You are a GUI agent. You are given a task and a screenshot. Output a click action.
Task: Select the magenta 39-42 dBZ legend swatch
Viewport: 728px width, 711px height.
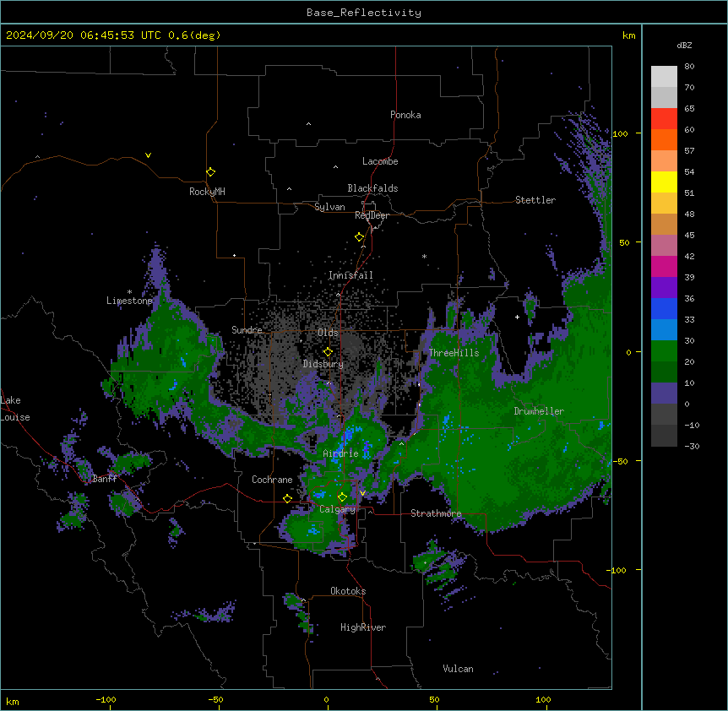[x=664, y=266]
